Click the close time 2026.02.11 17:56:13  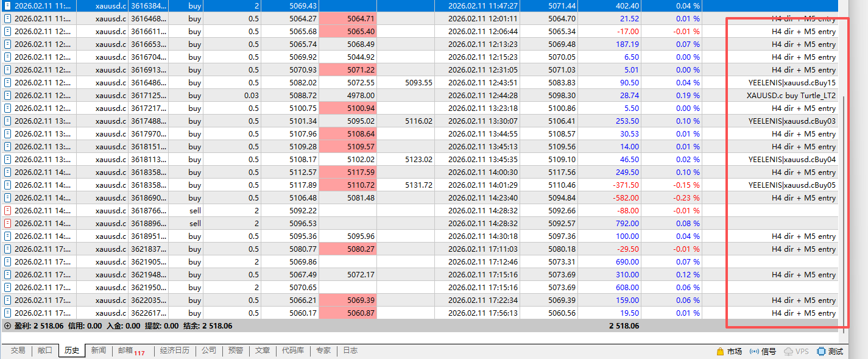[483, 313]
